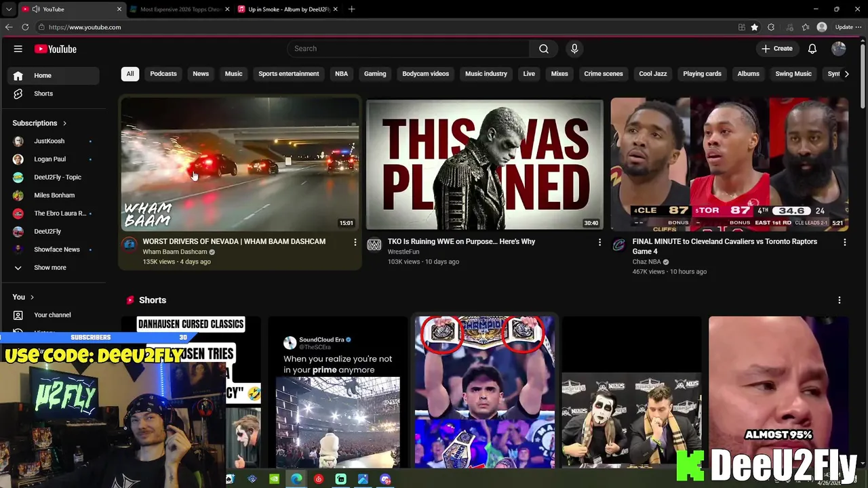The height and width of the screenshot is (488, 868).
Task: Reload the page in browser
Action: coord(25,27)
